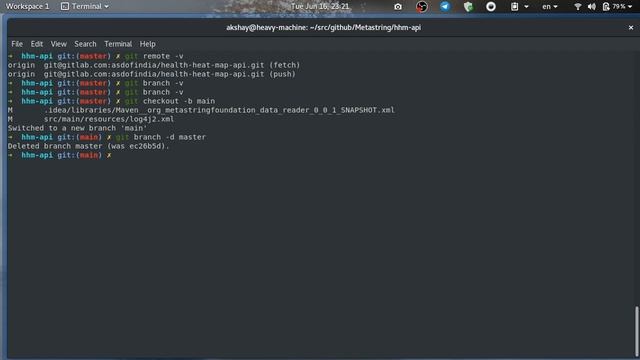This screenshot has height=360, width=640.
Task: Open the Edit menu
Action: [36, 44]
